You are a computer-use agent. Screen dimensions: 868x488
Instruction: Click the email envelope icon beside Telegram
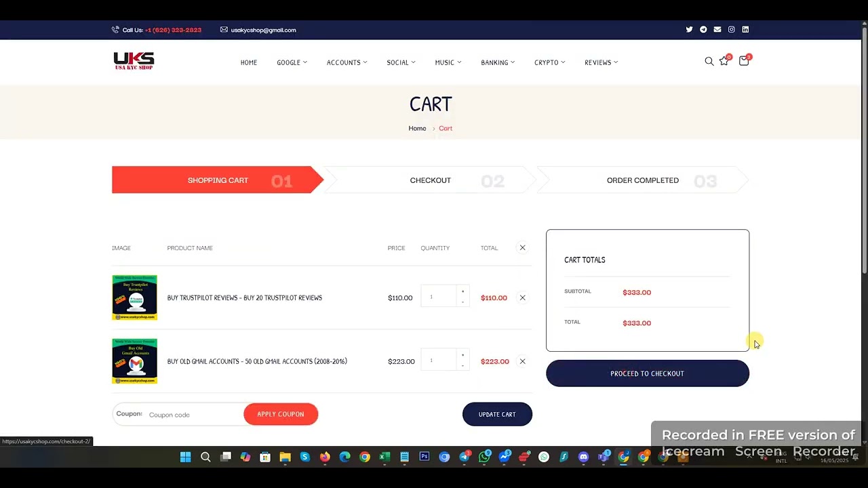coord(717,29)
